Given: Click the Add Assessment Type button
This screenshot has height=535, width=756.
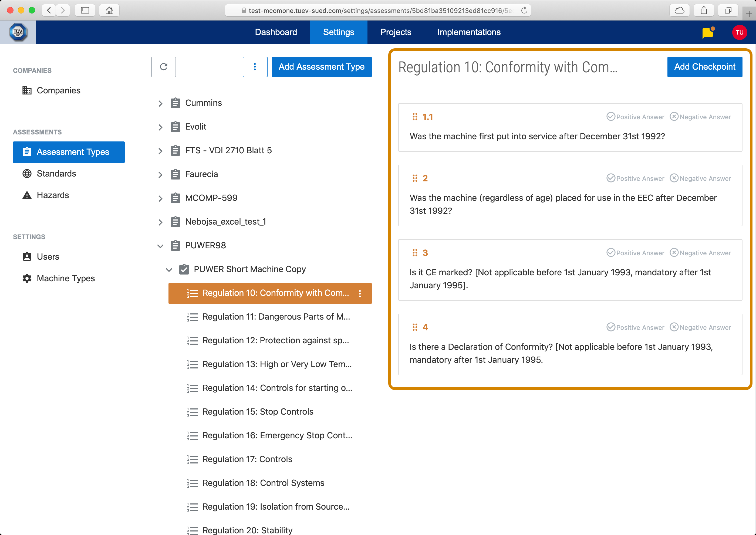Looking at the screenshot, I should 321,67.
